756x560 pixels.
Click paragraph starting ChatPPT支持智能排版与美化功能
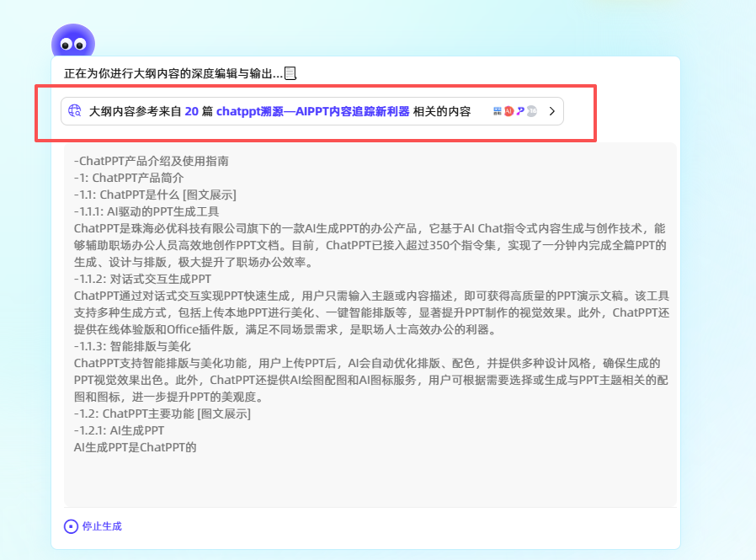coord(370,380)
